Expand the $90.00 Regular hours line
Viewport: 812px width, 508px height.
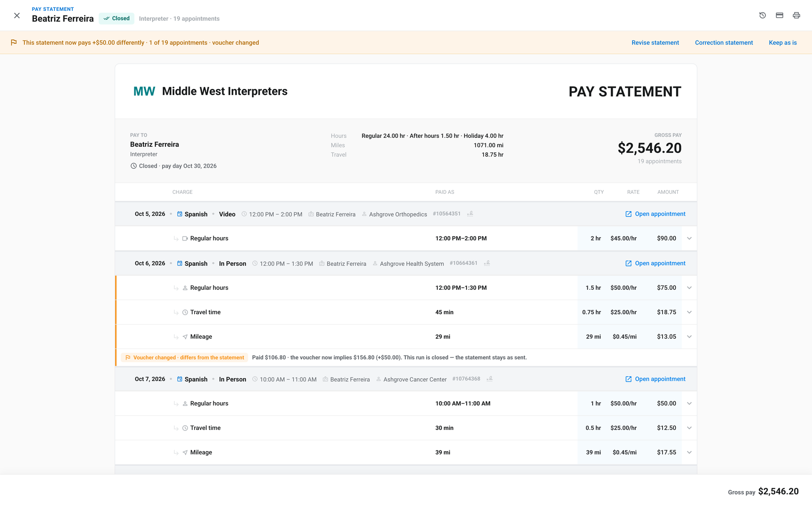click(x=689, y=238)
